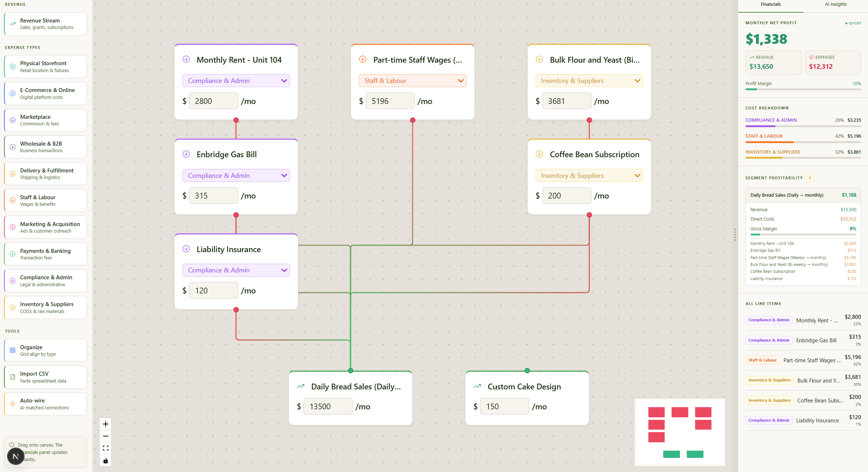Select the Staff & Labour expense type
This screenshot has height=472, width=868.
[45, 200]
